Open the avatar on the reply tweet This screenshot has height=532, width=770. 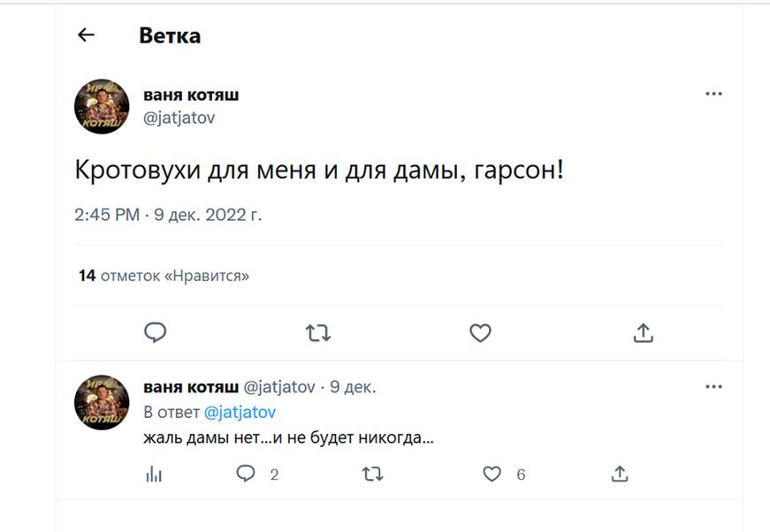(x=102, y=401)
